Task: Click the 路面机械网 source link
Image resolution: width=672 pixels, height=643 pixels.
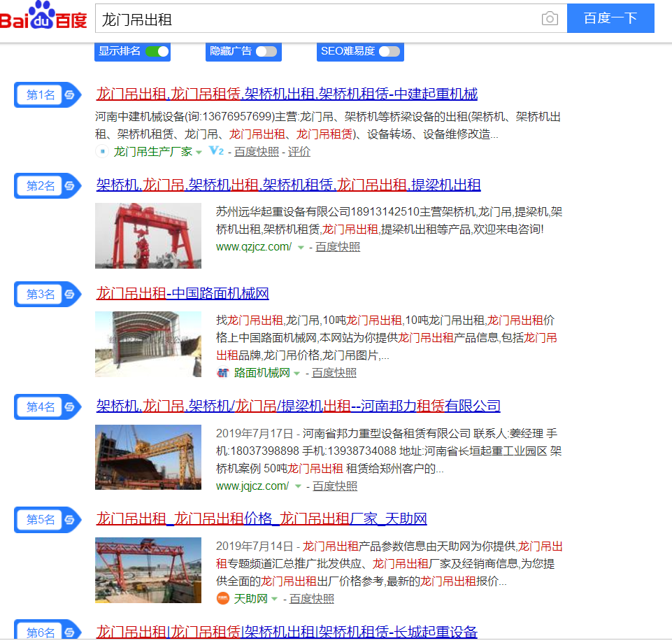Action: point(262,373)
